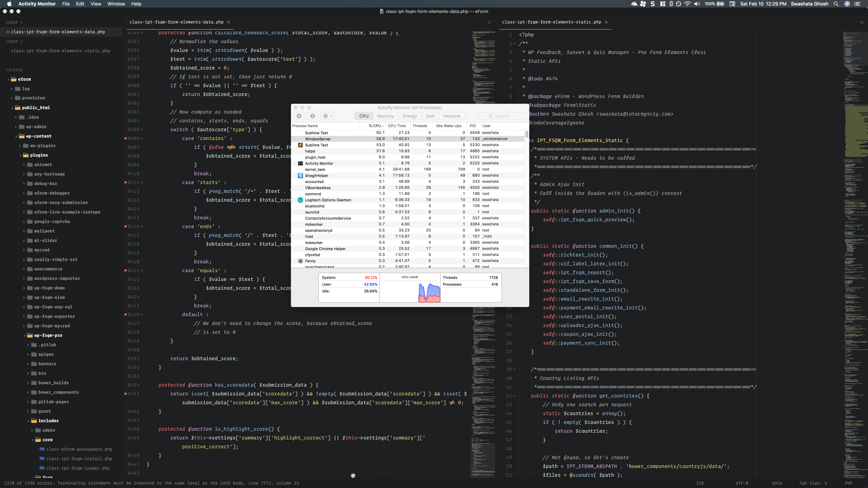
Task: Collapse the wp-fsqm-pro folder
Action: click(x=24, y=335)
